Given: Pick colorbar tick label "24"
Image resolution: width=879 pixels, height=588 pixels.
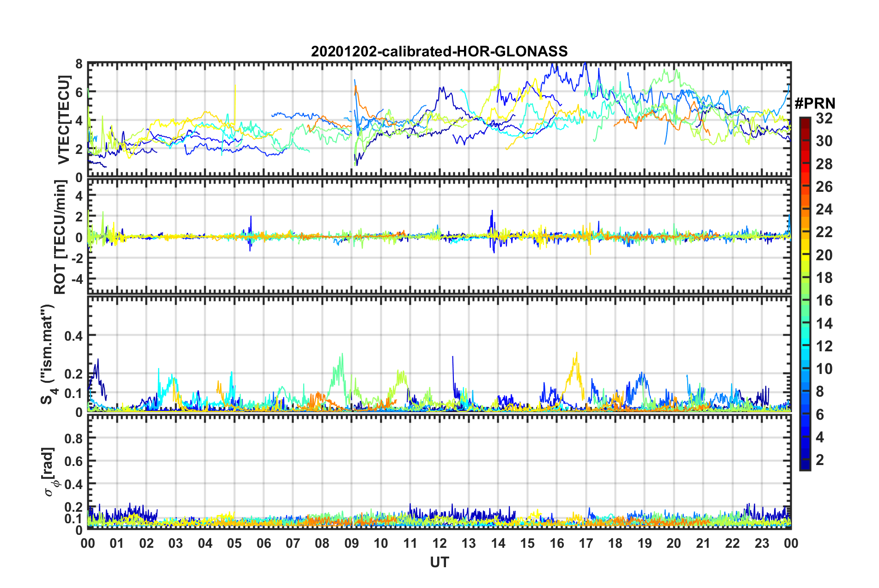Looking at the screenshot, I should tap(824, 209).
